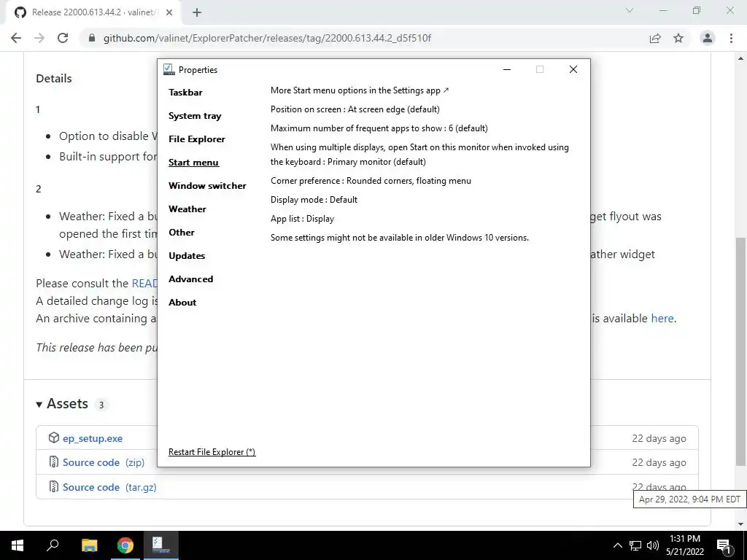Change Corner preference option
The width and height of the screenshot is (747, 560).
(371, 181)
